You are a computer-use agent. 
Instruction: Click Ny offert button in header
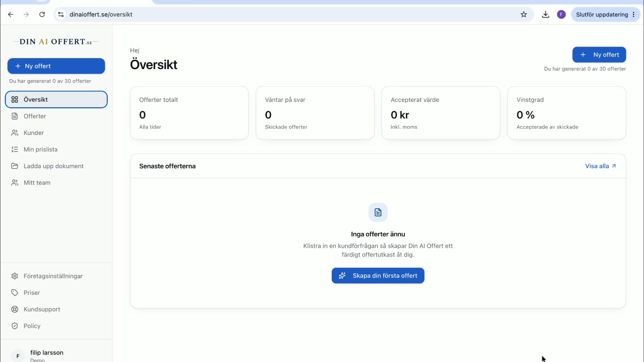click(599, 55)
